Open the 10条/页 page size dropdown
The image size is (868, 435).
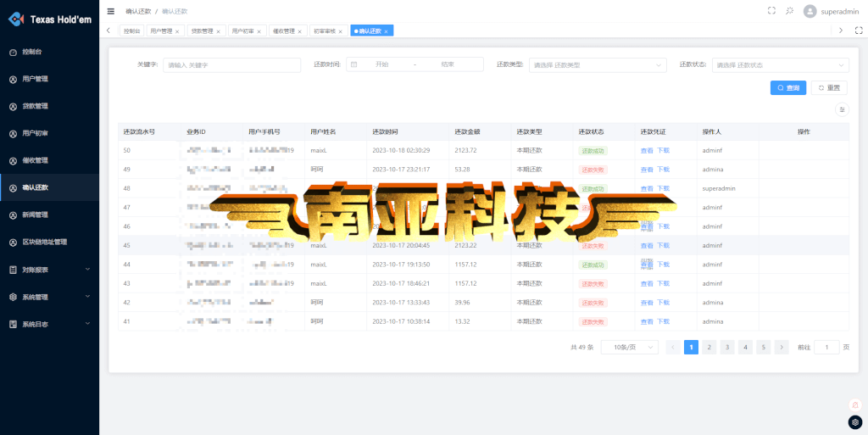(630, 348)
